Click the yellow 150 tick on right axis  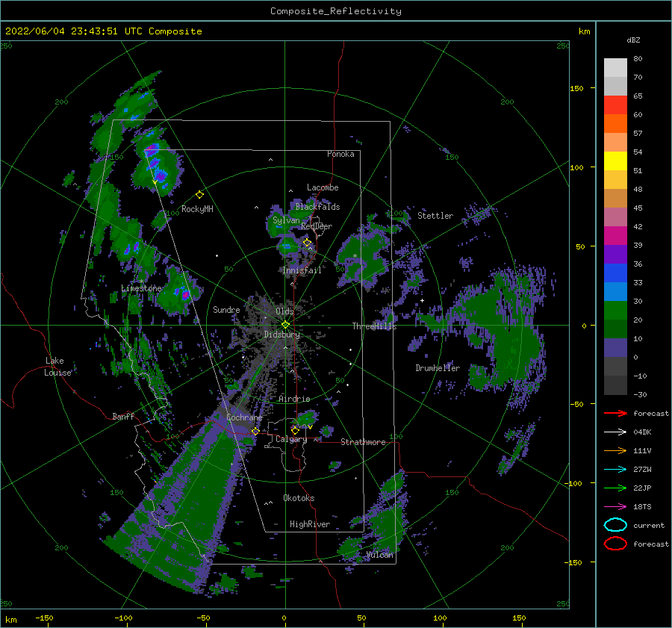click(576, 88)
